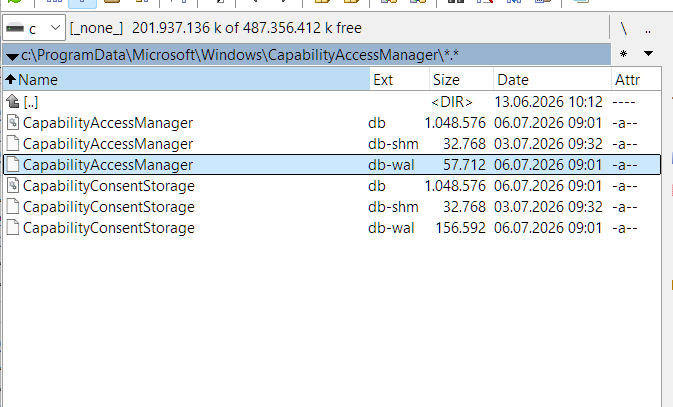This screenshot has height=407, width=673.
Task: Click icon of CapabilityAccessManager db file
Action: coord(13,123)
